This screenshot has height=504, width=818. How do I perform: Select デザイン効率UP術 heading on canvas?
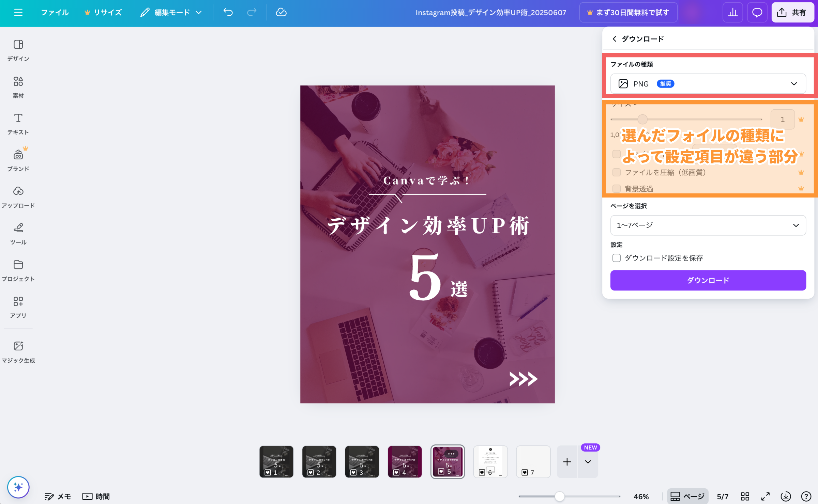point(428,225)
